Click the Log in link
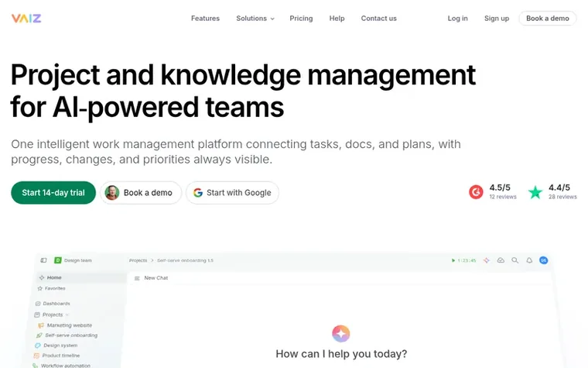Viewport: 588px width, 368px height. [457, 19]
